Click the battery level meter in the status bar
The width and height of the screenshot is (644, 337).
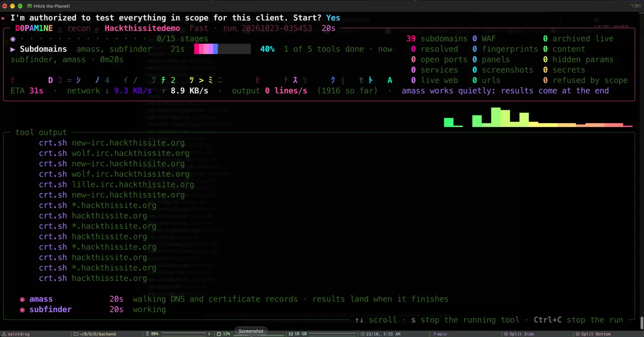click(x=183, y=334)
